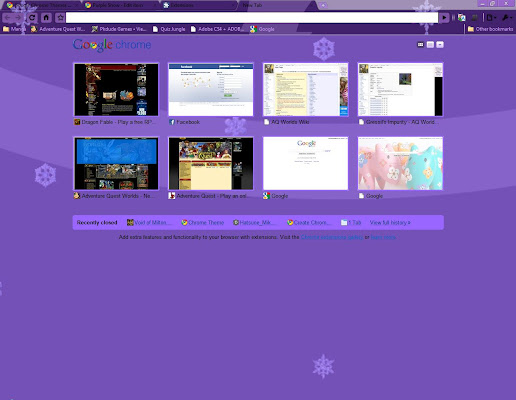Open the wrench Tools menu
The height and width of the screenshot is (400, 516).
pyautogui.click(x=507, y=18)
